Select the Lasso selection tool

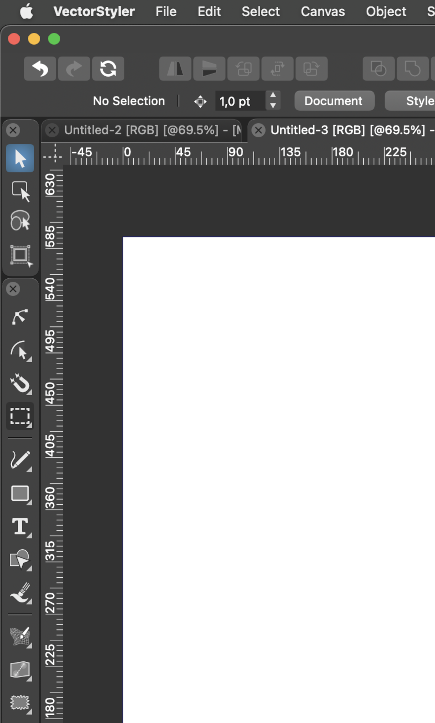coord(20,221)
